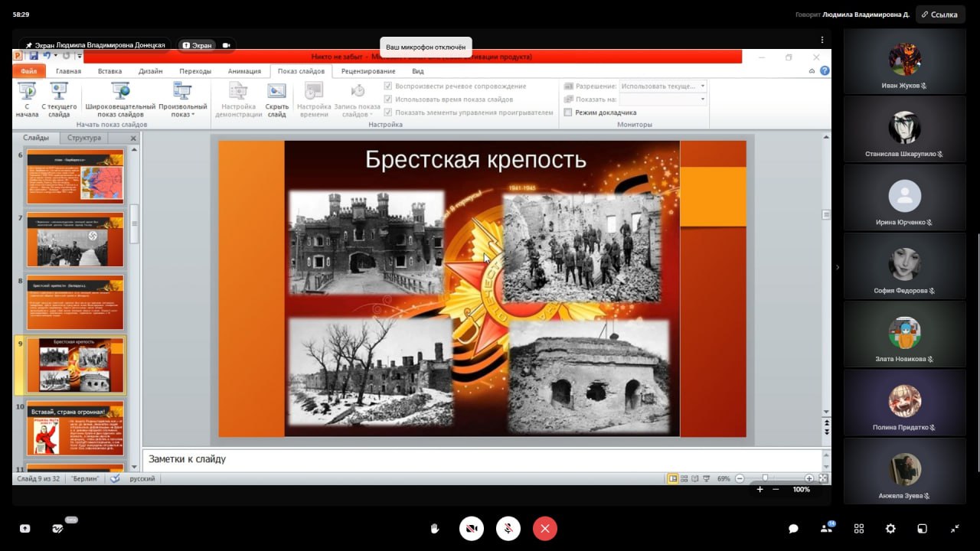980x551 pixels.
Task: Switch to the 'Вставка' ribbon tab
Action: [x=109, y=71]
